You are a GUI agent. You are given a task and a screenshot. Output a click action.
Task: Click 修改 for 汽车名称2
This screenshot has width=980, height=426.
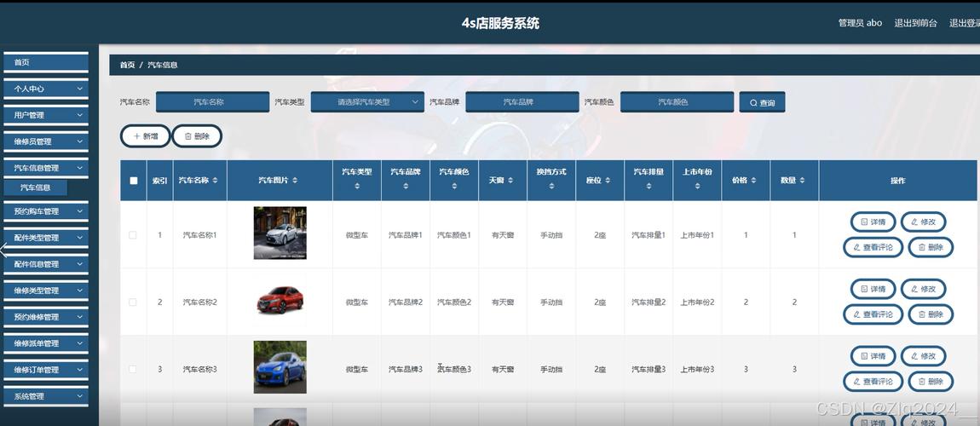923,289
